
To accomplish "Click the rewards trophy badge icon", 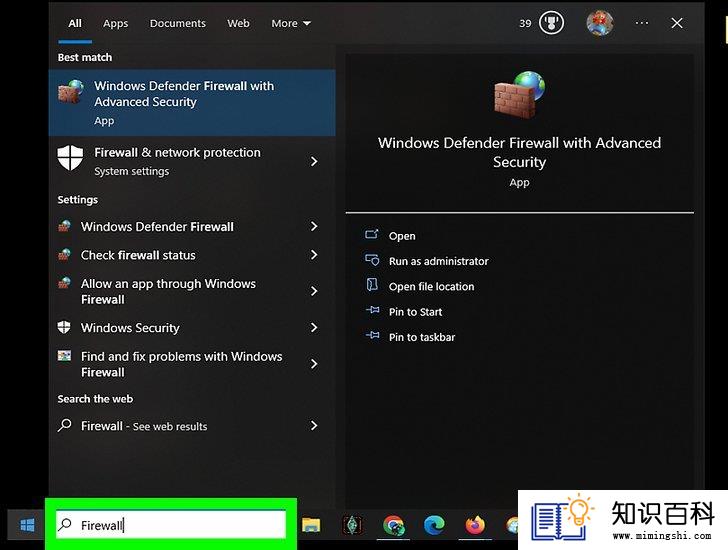I will click(551, 23).
